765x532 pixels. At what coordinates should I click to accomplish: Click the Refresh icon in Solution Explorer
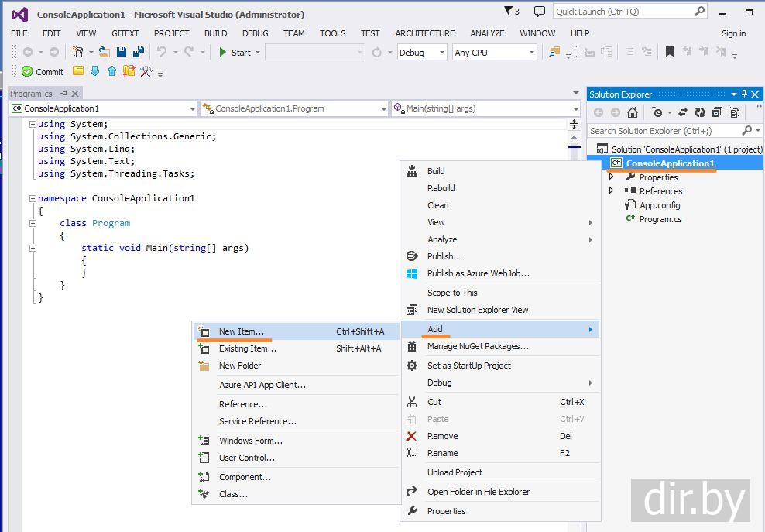(x=699, y=112)
